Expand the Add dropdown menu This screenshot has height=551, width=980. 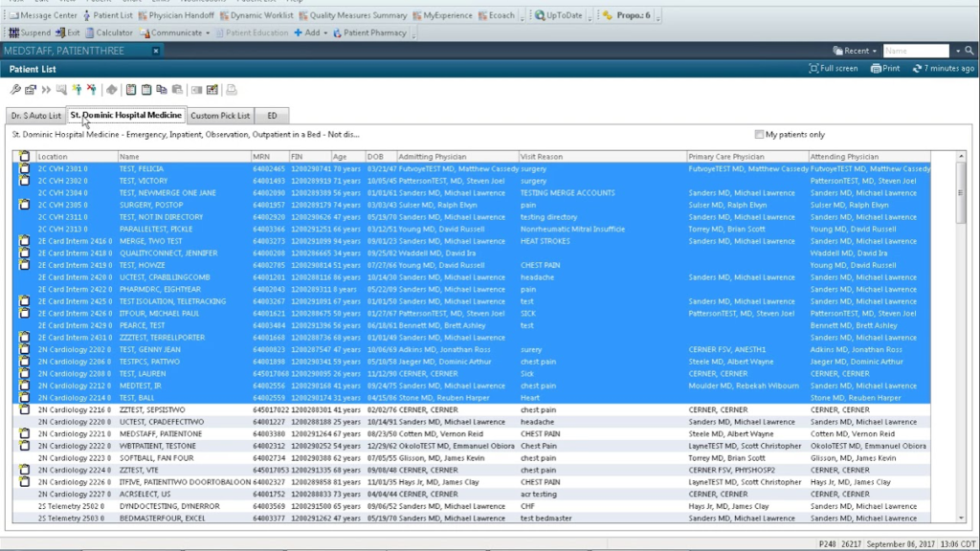pos(324,33)
